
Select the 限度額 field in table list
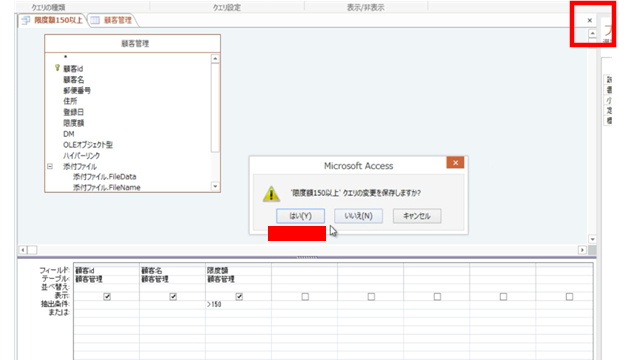pyautogui.click(x=73, y=123)
